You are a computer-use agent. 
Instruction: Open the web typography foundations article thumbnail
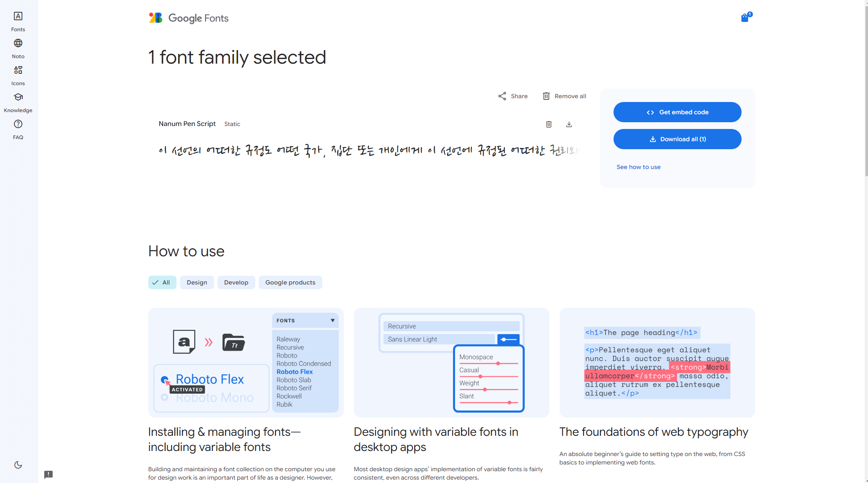coord(657,362)
